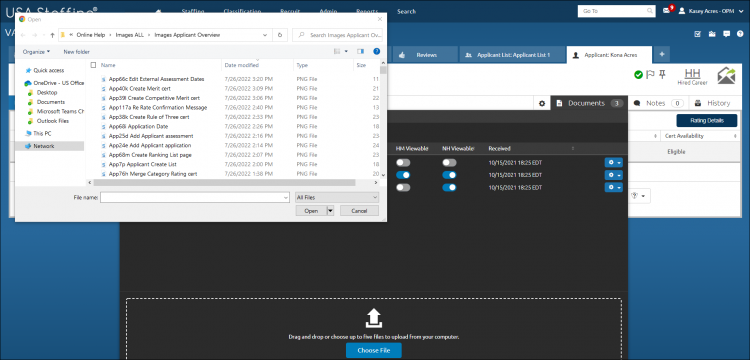The image size is (750, 360).
Task: Click the gear icon left of Documents tab
Action: click(x=542, y=103)
